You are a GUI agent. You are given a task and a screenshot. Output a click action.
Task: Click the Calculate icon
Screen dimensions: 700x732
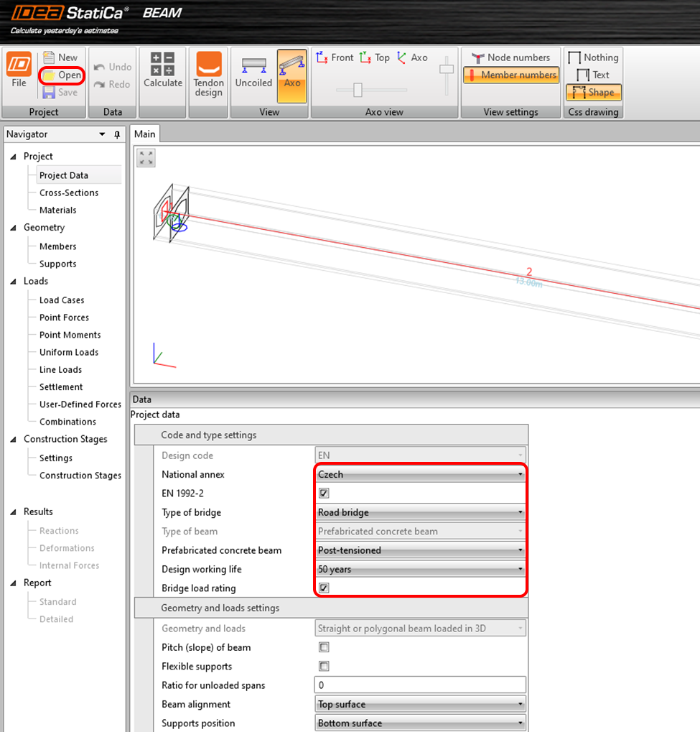tap(163, 65)
